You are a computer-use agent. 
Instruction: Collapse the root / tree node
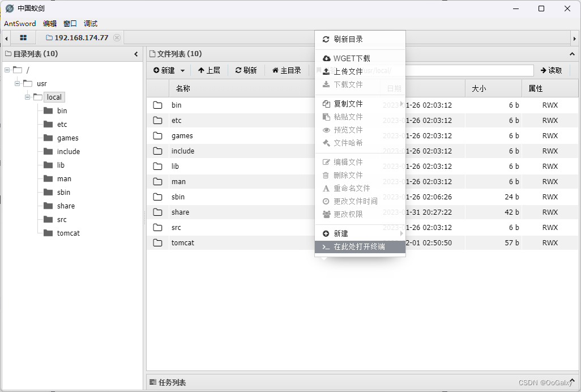(x=7, y=70)
